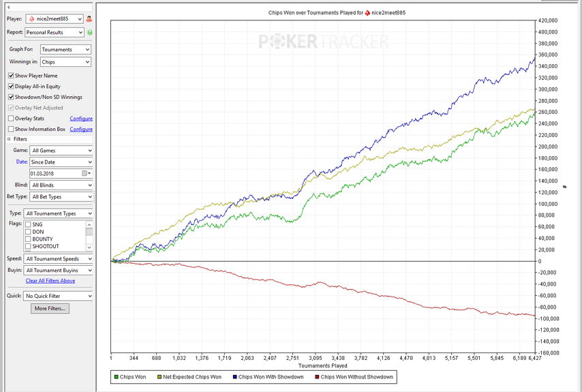
Task: Click the green help icon beside Report
Action: coord(89,33)
